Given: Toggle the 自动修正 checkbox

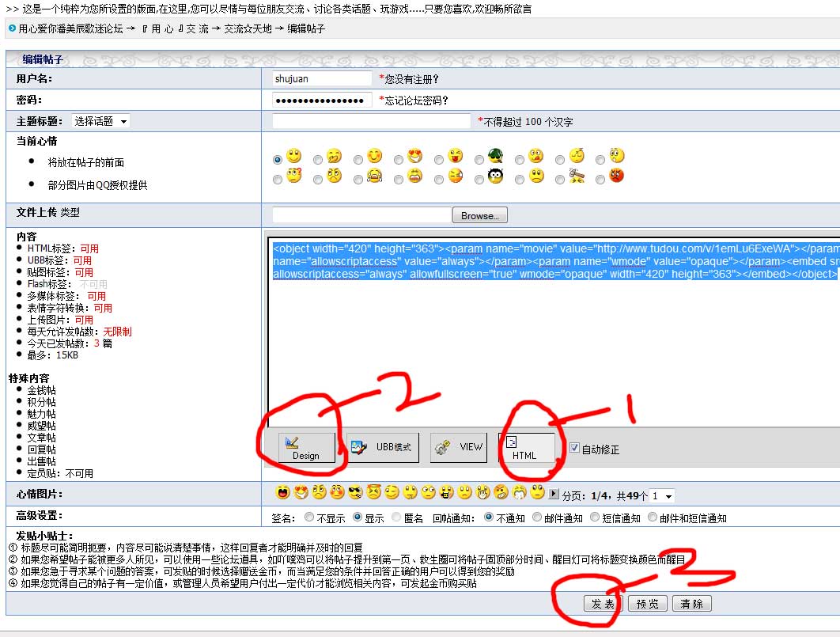Looking at the screenshot, I should [575, 449].
